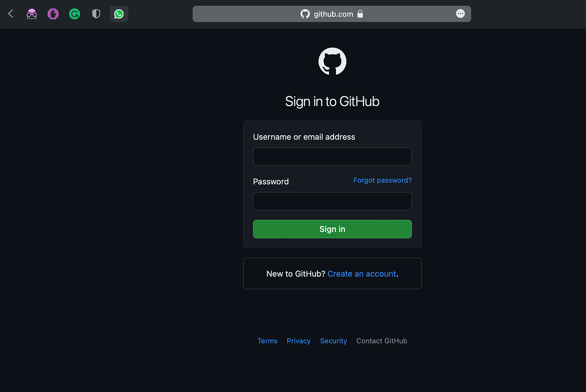Image resolution: width=586 pixels, height=392 pixels.
Task: Click the GitHub favicon inside the address bar
Action: 305,14
